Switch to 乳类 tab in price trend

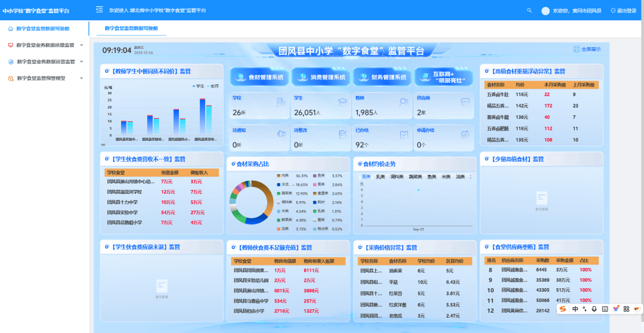tap(380, 177)
